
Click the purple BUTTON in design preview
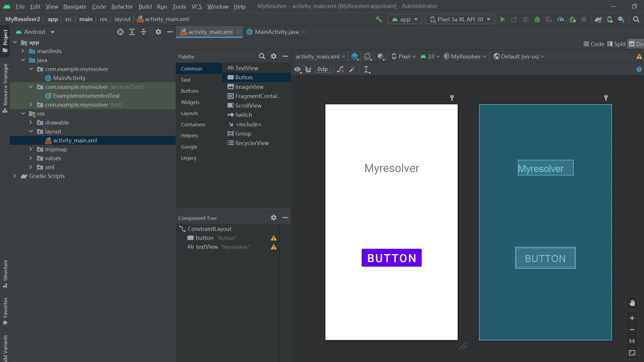pyautogui.click(x=391, y=258)
